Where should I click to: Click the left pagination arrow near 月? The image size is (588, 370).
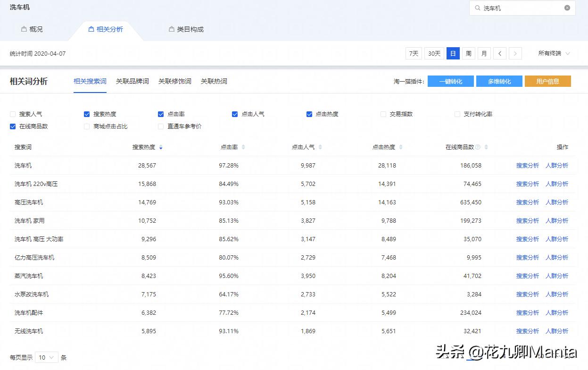500,53
